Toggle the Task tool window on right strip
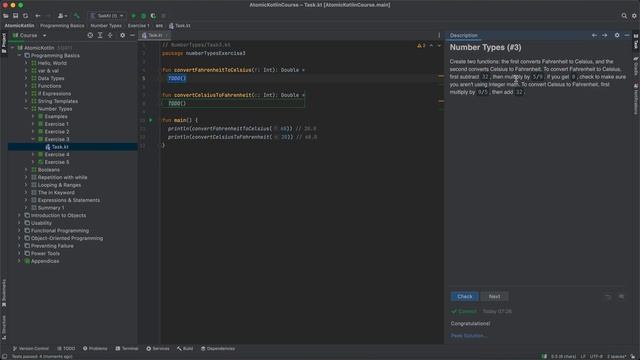The height and width of the screenshot is (360, 640). pos(636,42)
